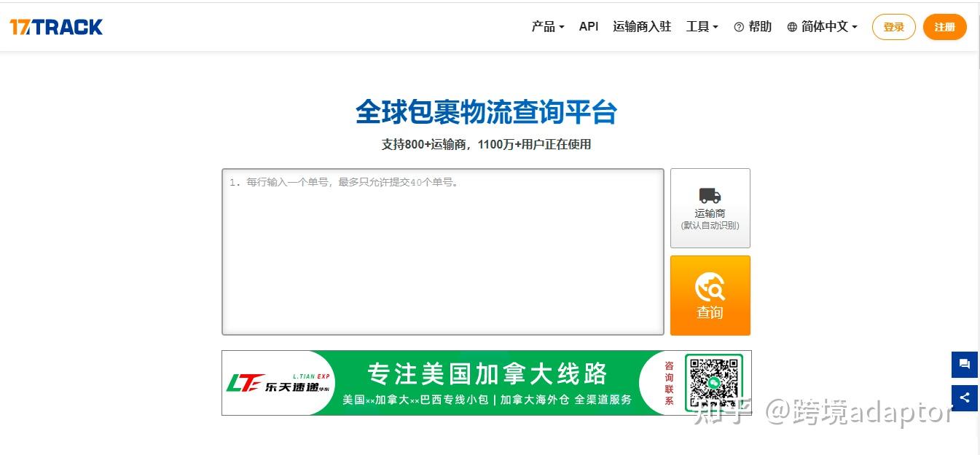Image resolution: width=980 pixels, height=455 pixels.
Task: Click the 17TRACK logo
Action: pos(56,26)
